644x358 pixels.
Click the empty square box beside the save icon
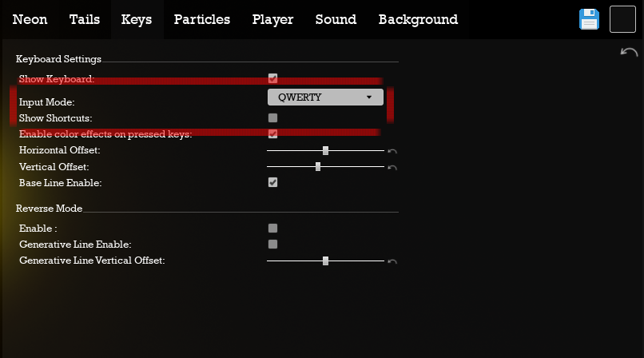click(x=622, y=19)
